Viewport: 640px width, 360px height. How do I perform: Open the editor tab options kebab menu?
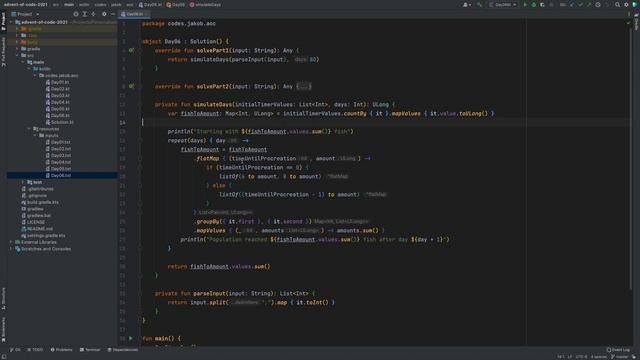(x=629, y=14)
